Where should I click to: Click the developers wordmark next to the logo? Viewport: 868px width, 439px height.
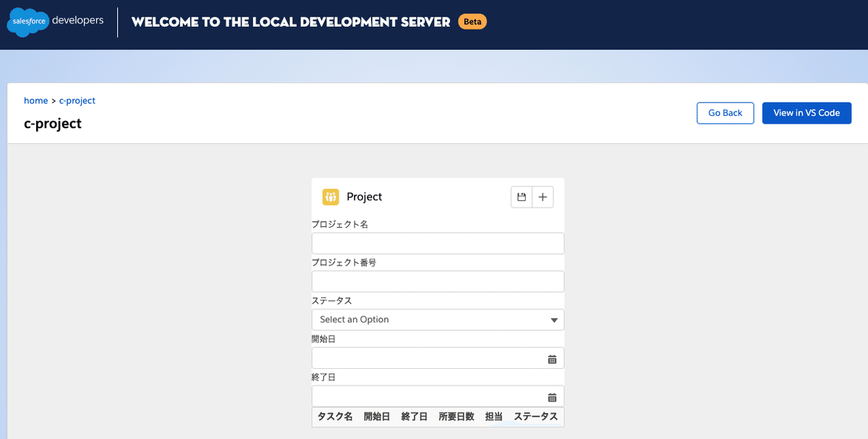(x=77, y=22)
